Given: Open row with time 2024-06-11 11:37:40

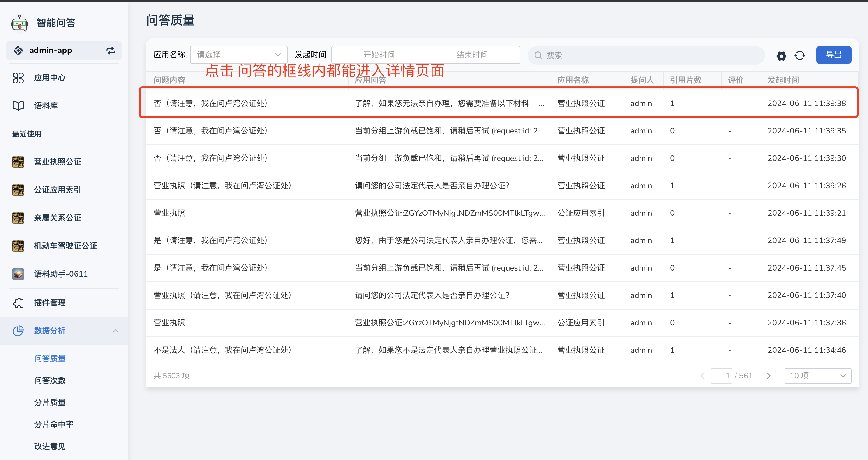Looking at the screenshot, I should coord(502,295).
